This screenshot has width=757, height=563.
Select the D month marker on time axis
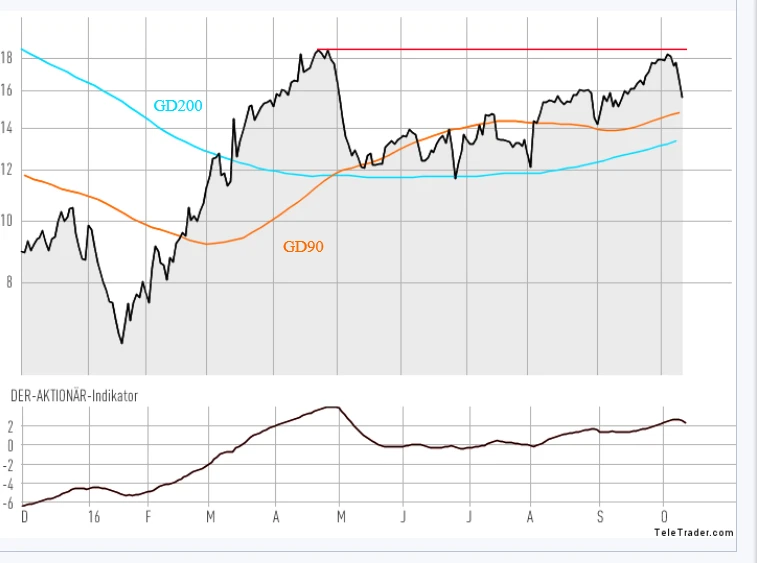[x=25, y=517]
